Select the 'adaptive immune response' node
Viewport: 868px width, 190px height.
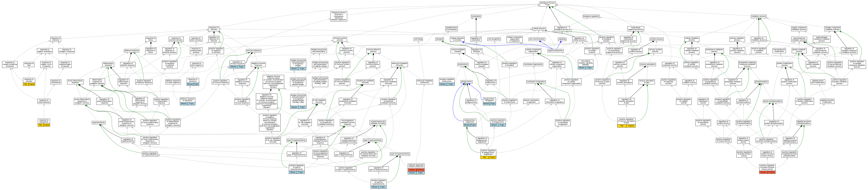click(258, 64)
